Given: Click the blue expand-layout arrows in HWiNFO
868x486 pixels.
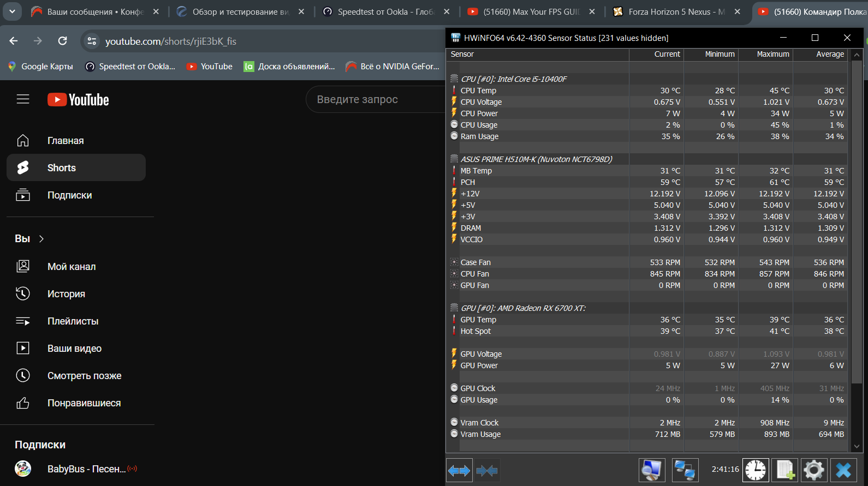Looking at the screenshot, I should [459, 470].
